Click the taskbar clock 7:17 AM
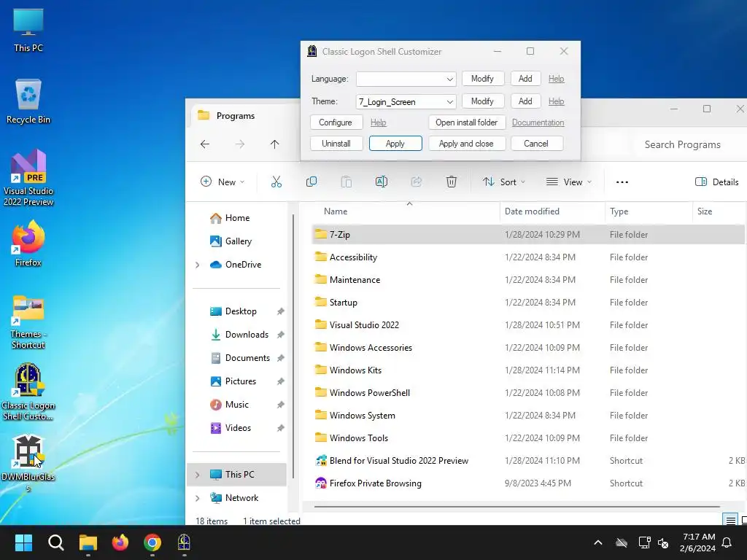The height and width of the screenshot is (560, 747). tap(697, 542)
